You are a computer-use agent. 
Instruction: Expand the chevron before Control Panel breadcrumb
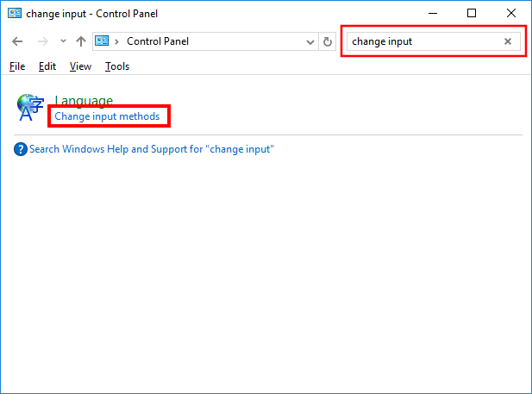click(117, 41)
